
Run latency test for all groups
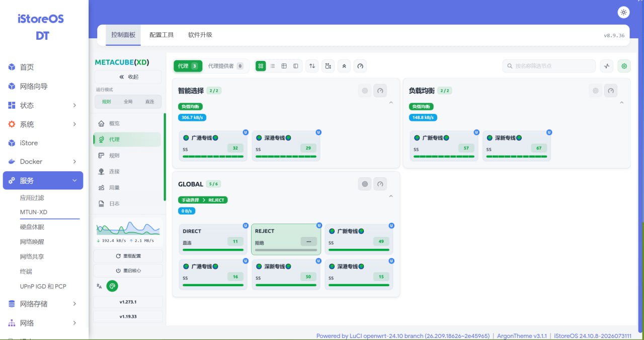pyautogui.click(x=360, y=66)
